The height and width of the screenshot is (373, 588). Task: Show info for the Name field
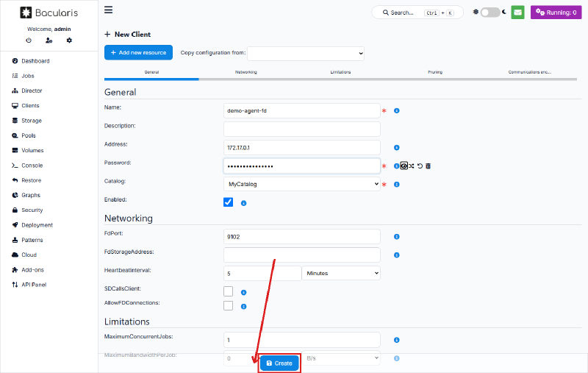396,110
